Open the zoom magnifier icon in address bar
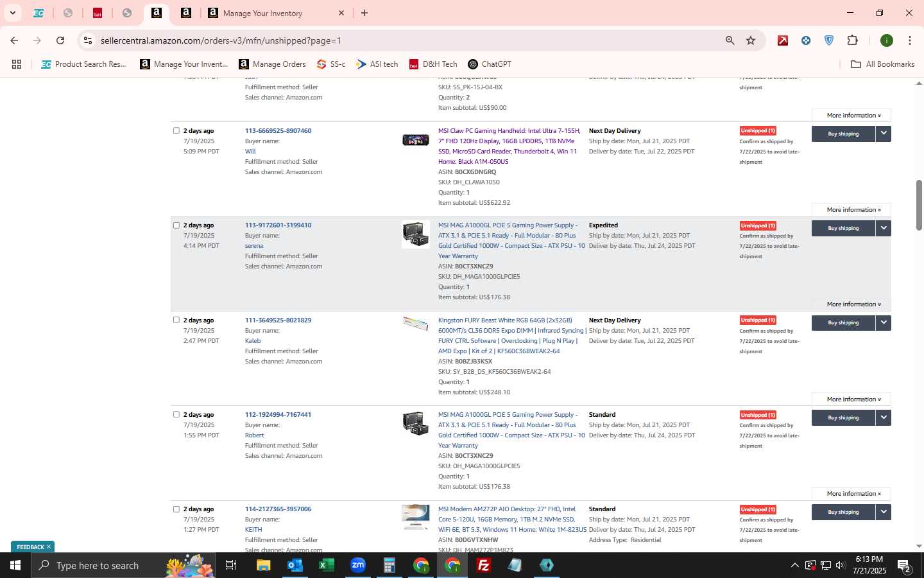 [x=730, y=40]
